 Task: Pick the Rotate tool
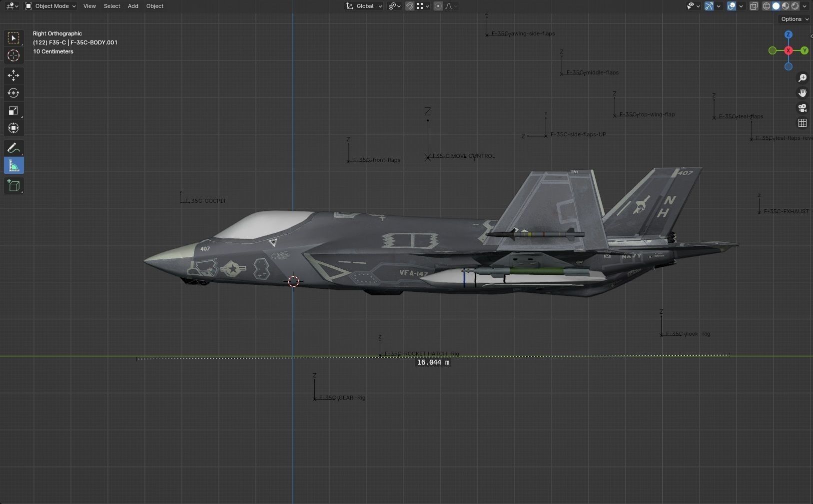tap(13, 93)
